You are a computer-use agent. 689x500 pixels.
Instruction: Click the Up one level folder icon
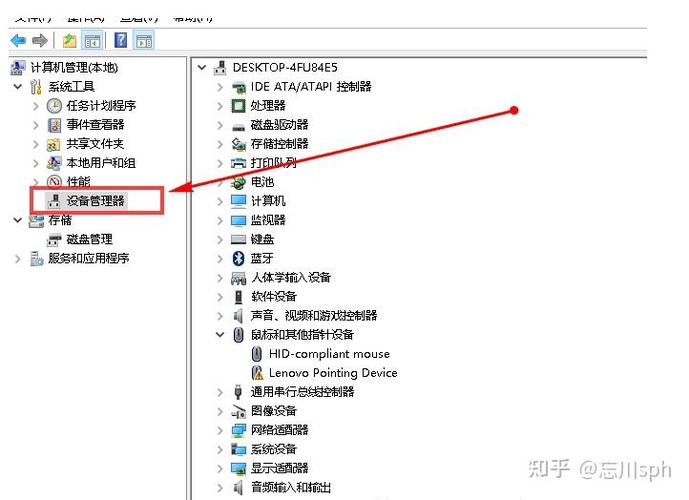pyautogui.click(x=69, y=41)
